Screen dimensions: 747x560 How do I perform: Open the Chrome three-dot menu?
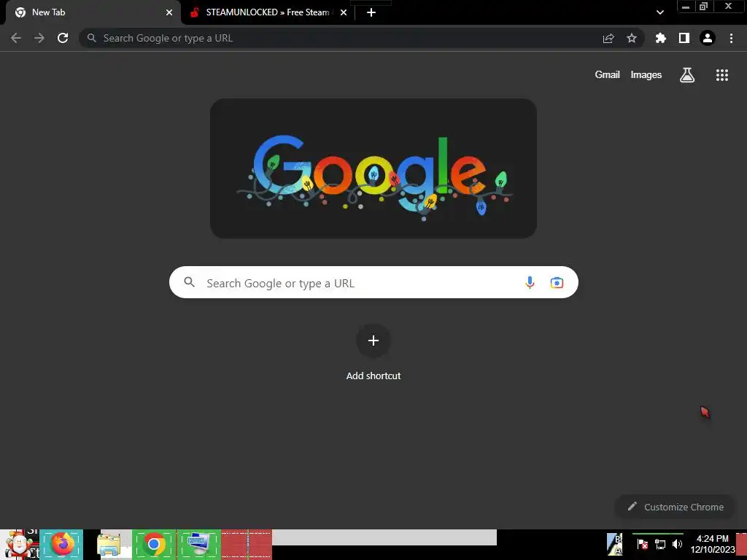click(x=731, y=38)
